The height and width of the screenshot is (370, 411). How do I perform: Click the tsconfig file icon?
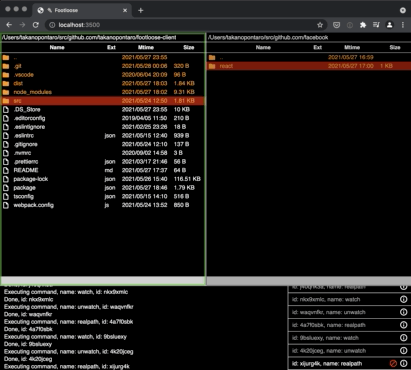tap(6, 196)
